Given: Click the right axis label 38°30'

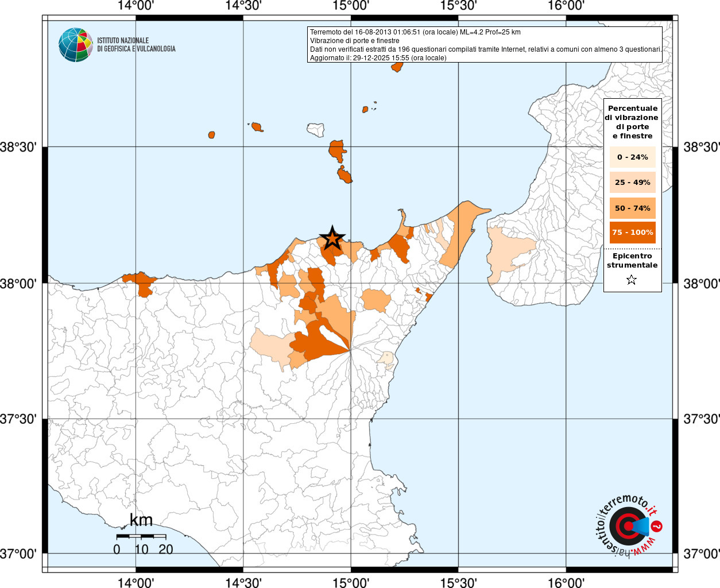Looking at the screenshot, I should [x=701, y=147].
